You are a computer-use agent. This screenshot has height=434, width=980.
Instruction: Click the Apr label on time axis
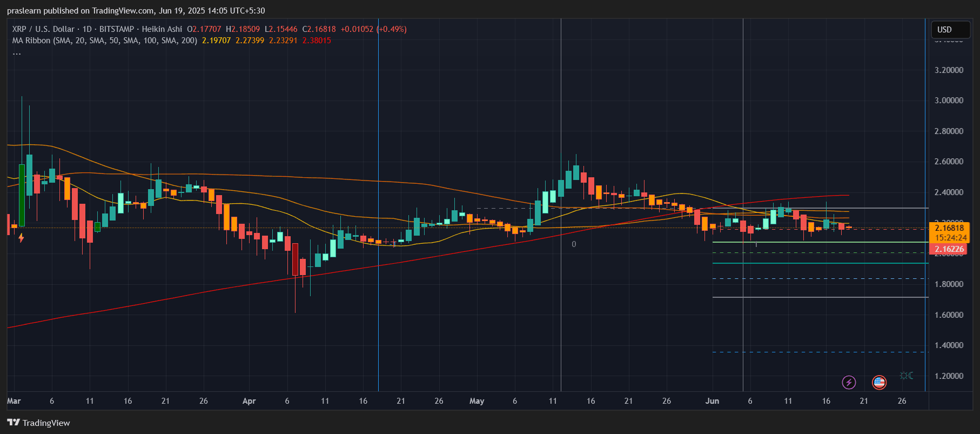click(x=249, y=401)
